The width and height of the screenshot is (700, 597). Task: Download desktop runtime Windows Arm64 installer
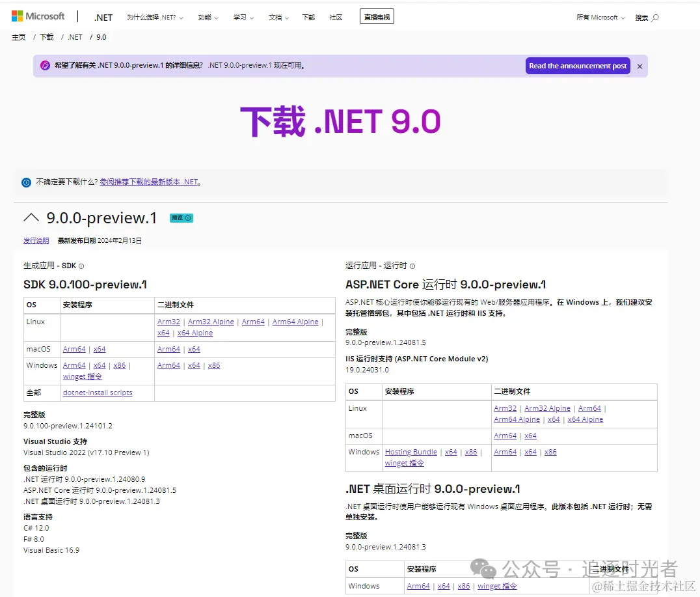click(x=418, y=587)
